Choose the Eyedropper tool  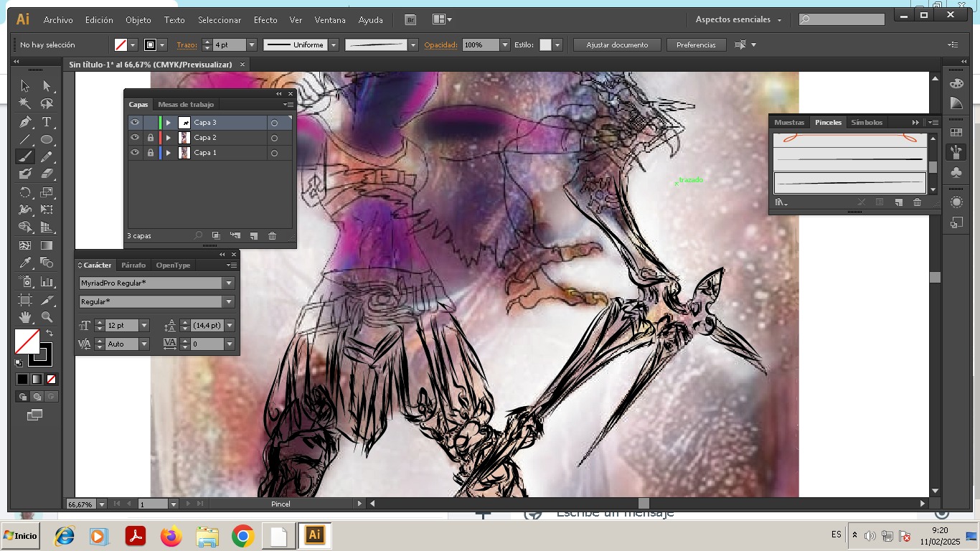(25, 263)
